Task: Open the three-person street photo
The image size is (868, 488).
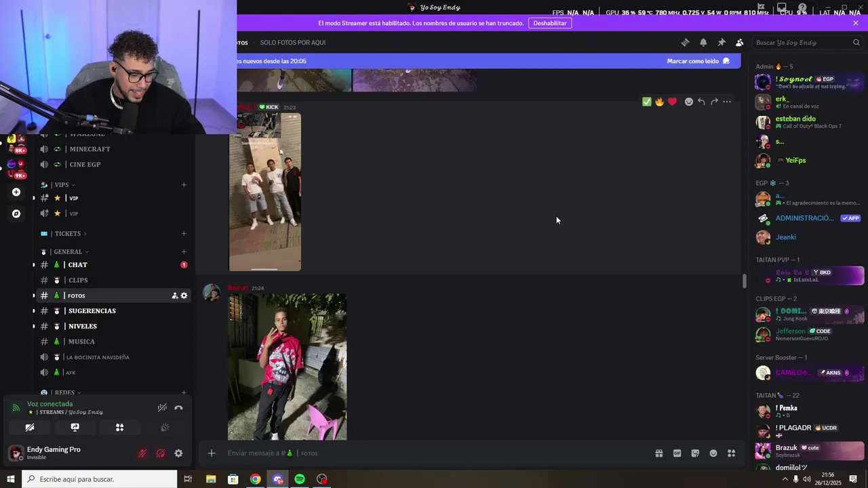Action: pyautogui.click(x=265, y=192)
